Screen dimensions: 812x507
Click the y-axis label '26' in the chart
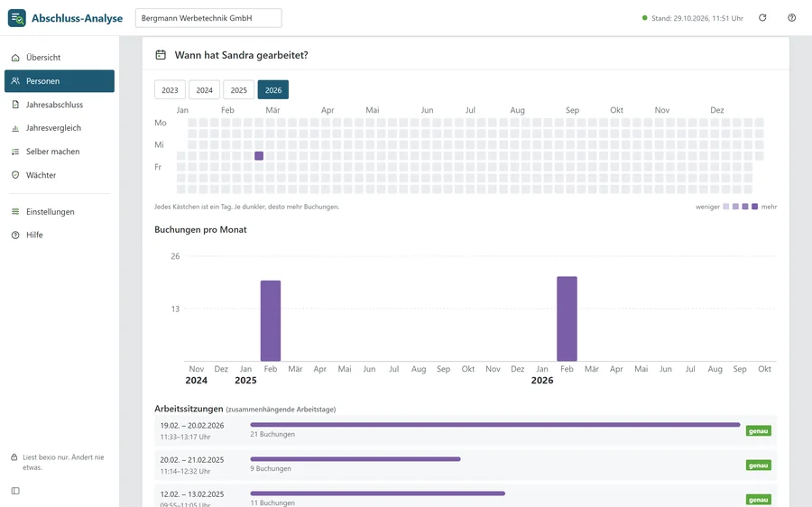(176, 256)
